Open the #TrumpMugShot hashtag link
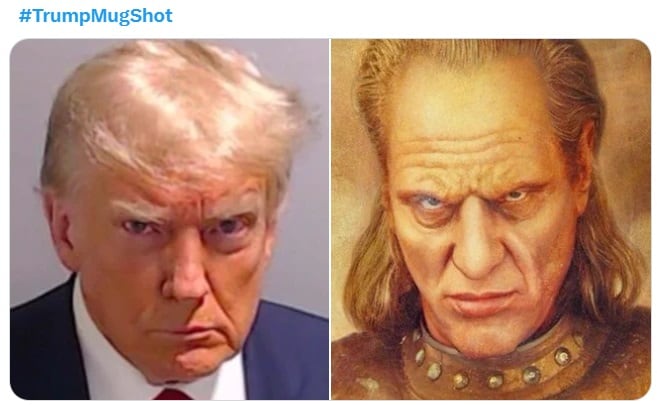The image size is (657, 405). coord(96,16)
